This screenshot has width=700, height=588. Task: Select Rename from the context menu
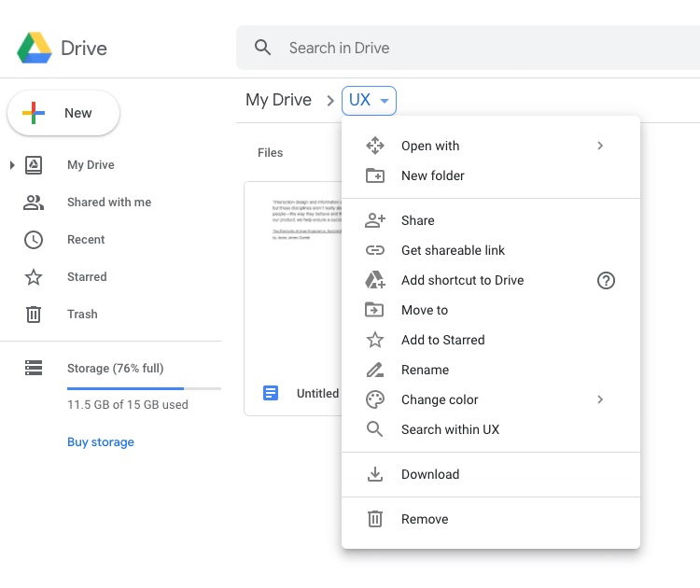tap(425, 370)
